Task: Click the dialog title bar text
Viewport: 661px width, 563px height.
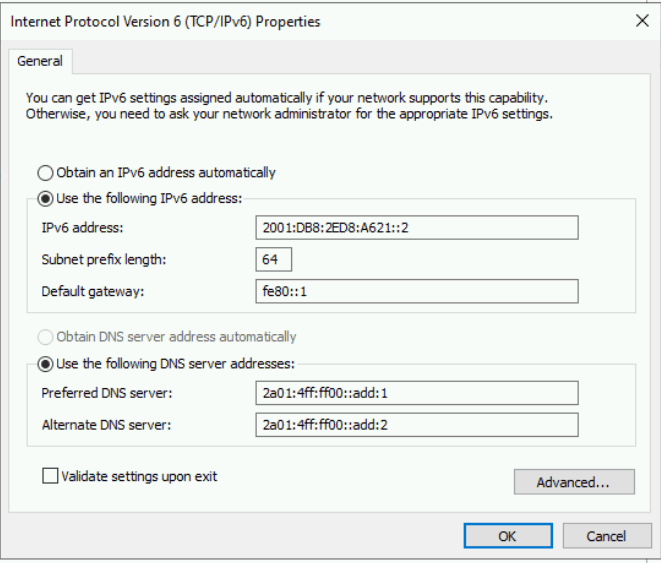Action: pos(165,21)
